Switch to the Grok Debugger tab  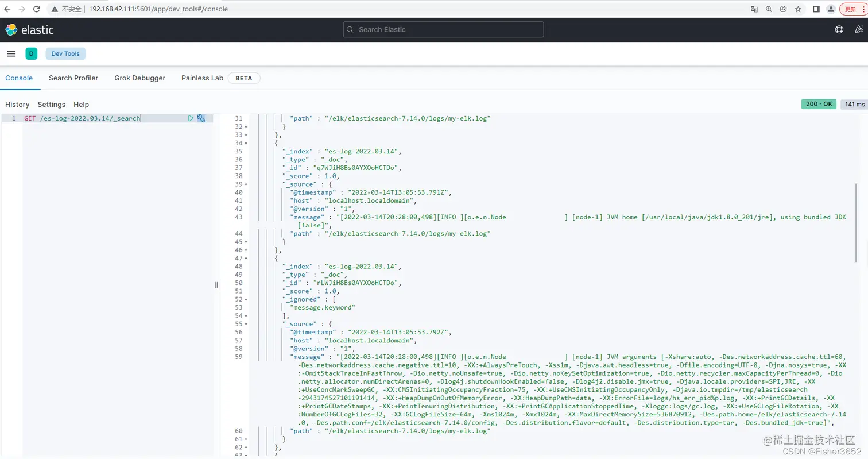coord(140,78)
